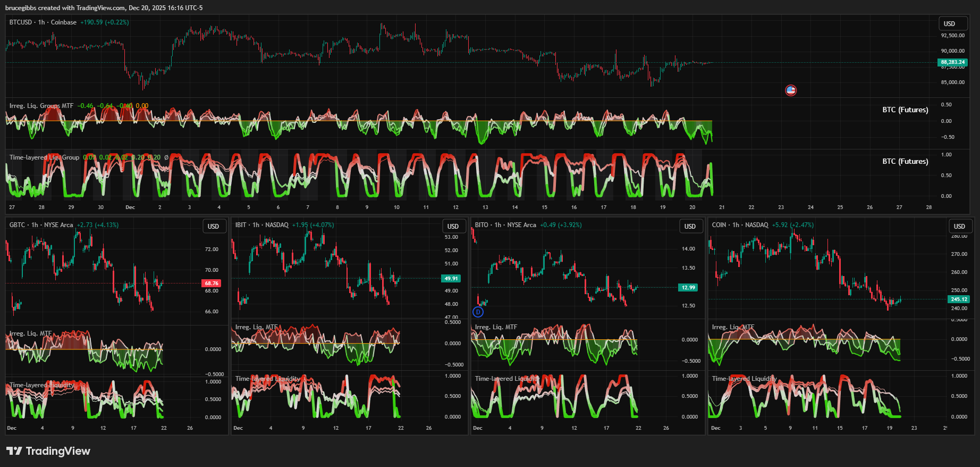Click the COIN NASDAQ symbol title

pyautogui.click(x=740, y=225)
